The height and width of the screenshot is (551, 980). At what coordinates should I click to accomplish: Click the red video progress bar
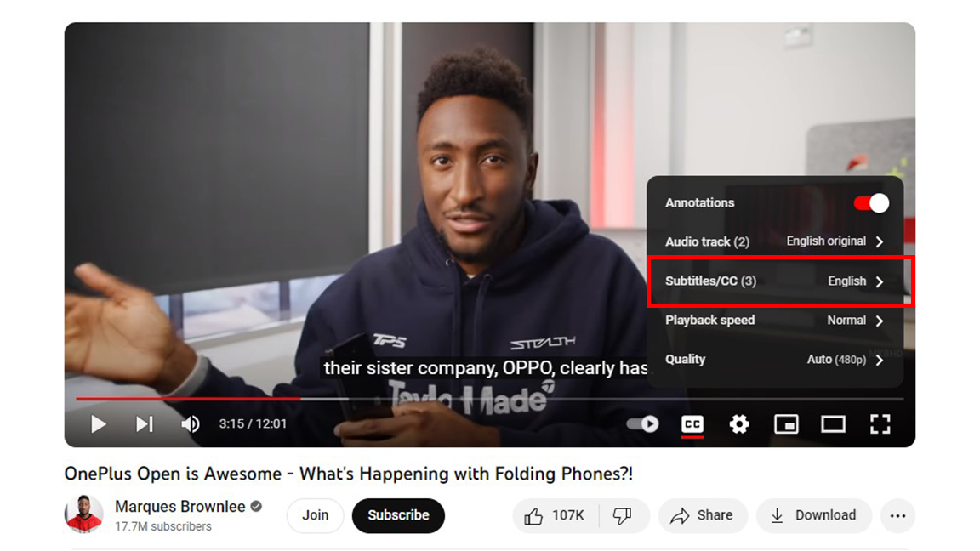[188, 399]
